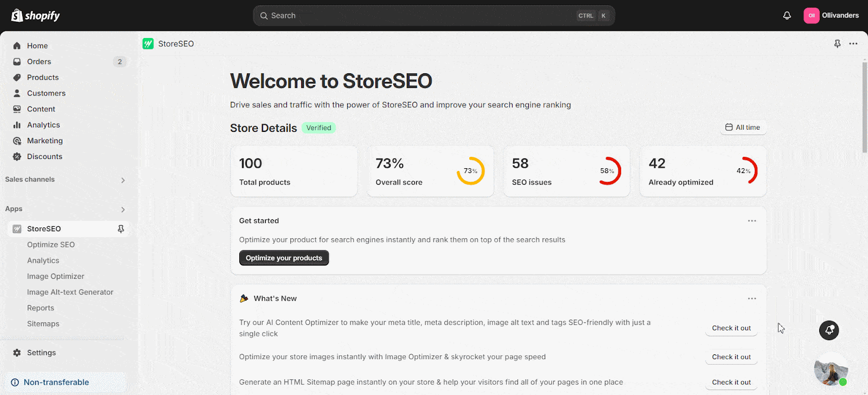Open Optimize SEO submenu item
This screenshot has height=395, width=868.
[x=51, y=245]
